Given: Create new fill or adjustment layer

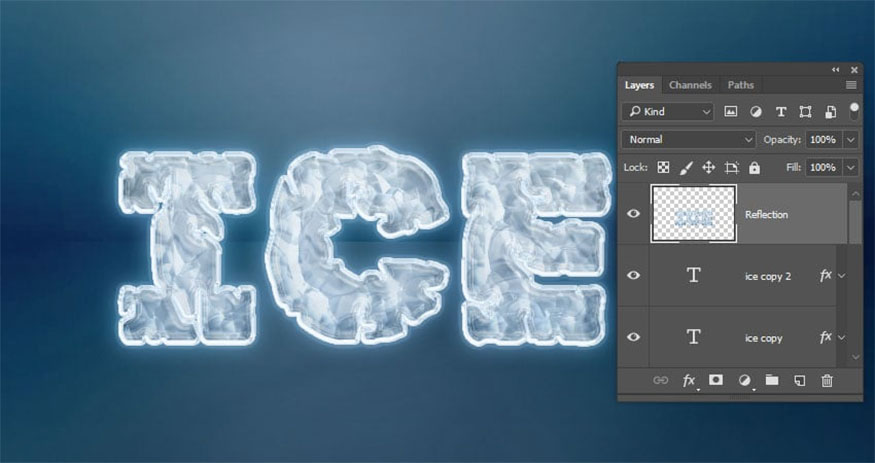Looking at the screenshot, I should 744,380.
